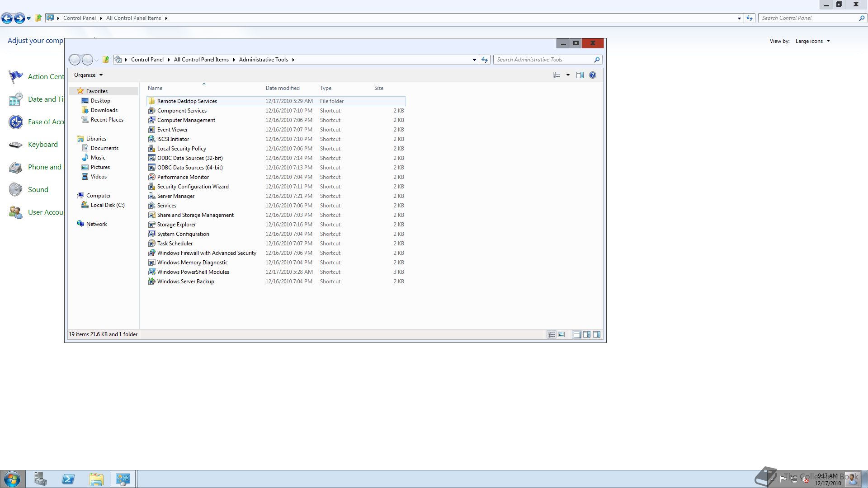
Task: Sort by Type column header
Action: (x=326, y=88)
